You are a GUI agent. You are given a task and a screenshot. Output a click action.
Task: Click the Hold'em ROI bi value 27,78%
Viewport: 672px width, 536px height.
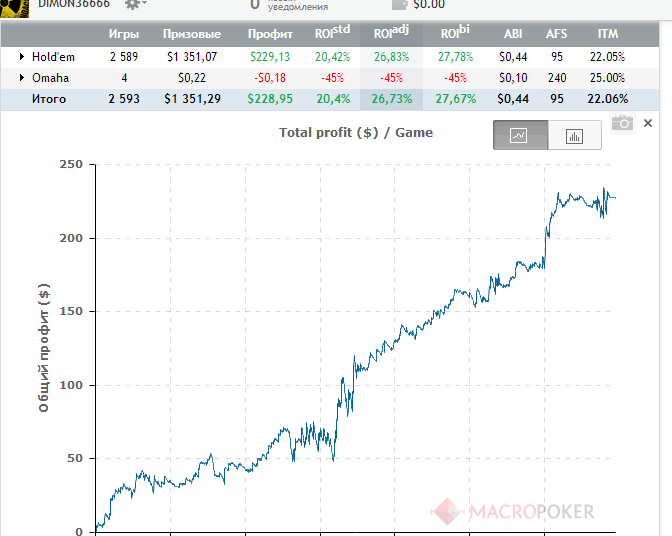click(x=455, y=57)
